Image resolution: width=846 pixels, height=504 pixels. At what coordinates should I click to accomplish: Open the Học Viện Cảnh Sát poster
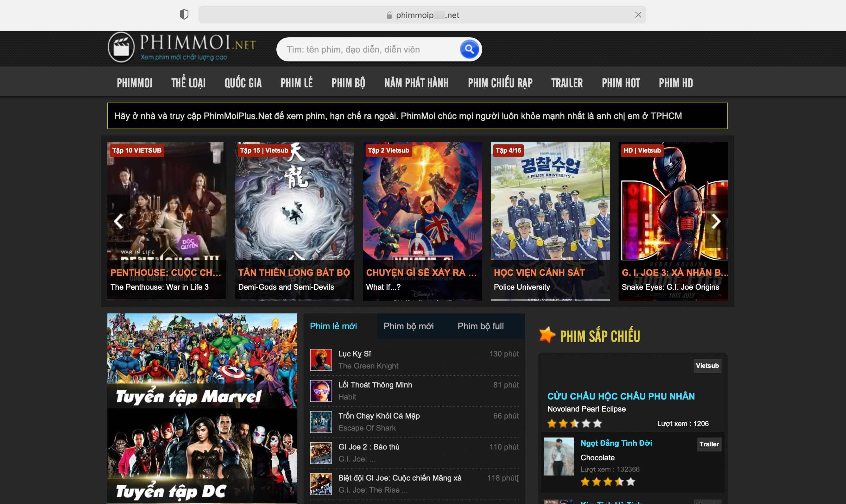click(x=550, y=221)
